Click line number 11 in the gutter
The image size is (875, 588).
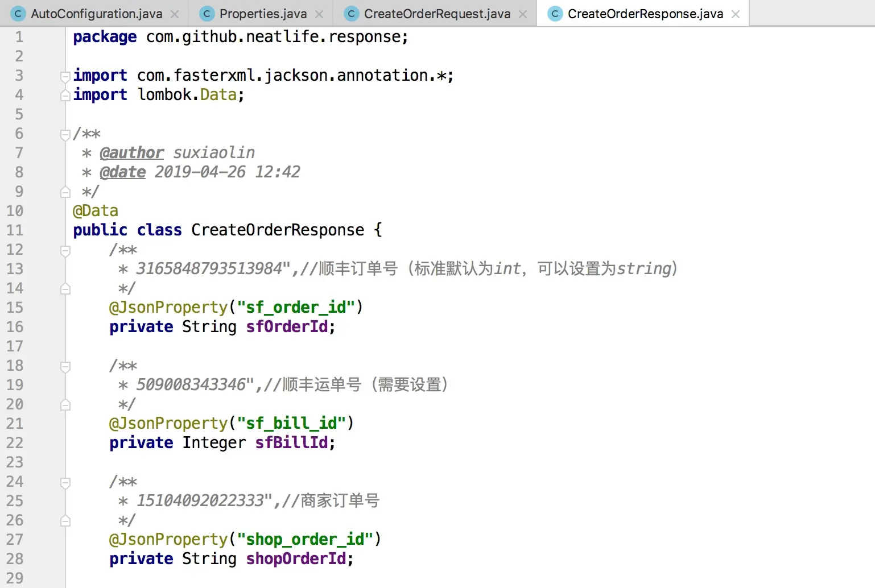(x=15, y=230)
